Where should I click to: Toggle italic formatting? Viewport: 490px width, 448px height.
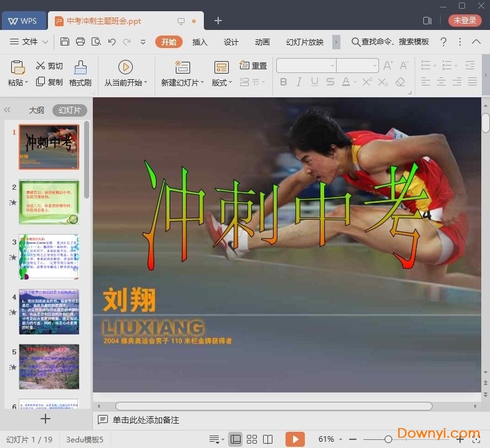[x=299, y=82]
